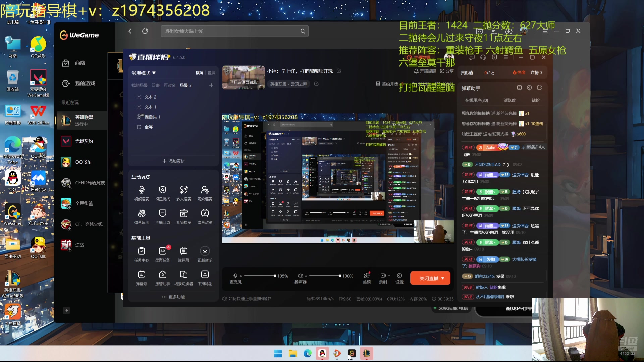This screenshot has width=644, height=362.
Task: Open 福星挑战 shield star icon
Action: [x=163, y=193]
